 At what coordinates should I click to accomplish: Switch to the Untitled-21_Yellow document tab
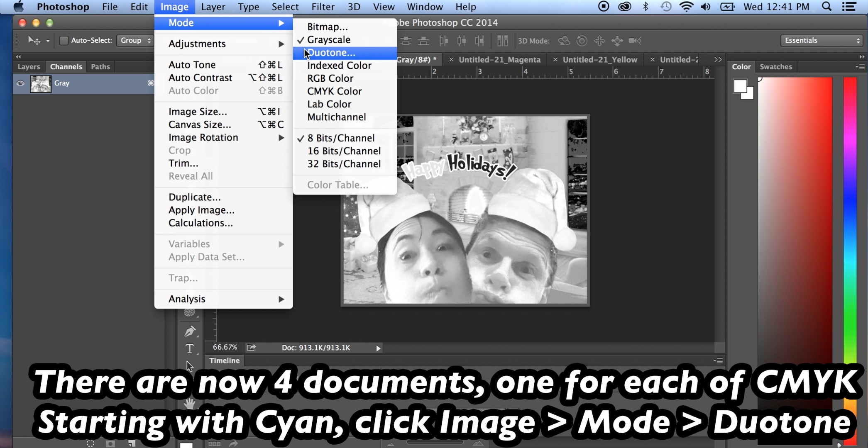[599, 60]
